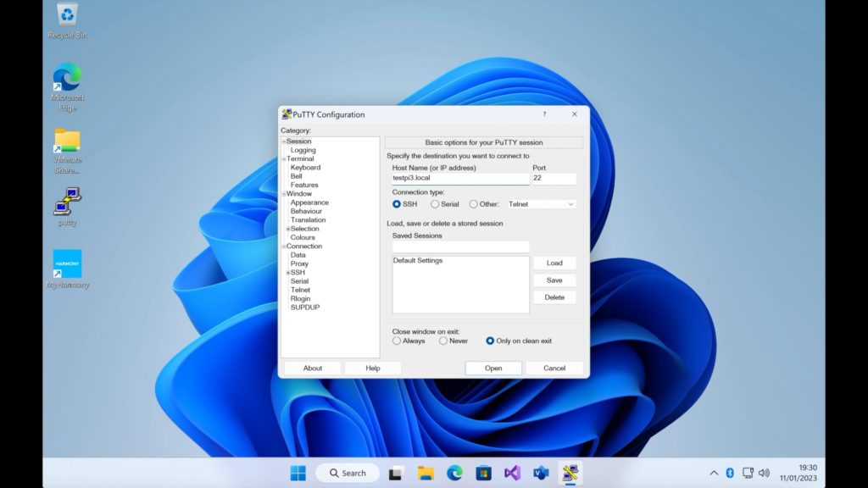Click the Cancel button
868x488 pixels.
(554, 368)
